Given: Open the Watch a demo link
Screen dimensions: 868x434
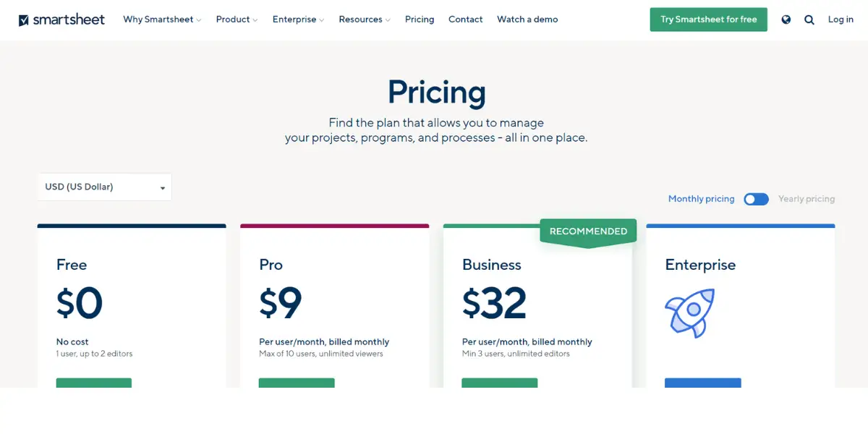Looking at the screenshot, I should coord(527,20).
